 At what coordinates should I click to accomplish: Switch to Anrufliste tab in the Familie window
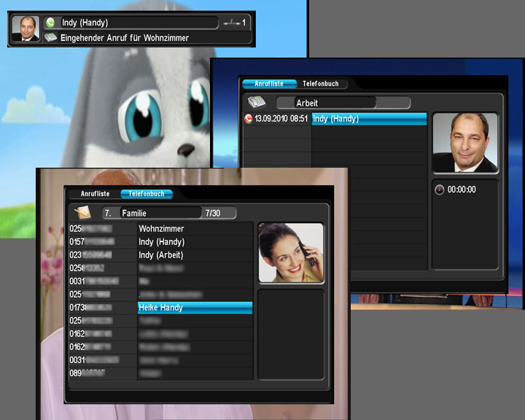pos(95,194)
